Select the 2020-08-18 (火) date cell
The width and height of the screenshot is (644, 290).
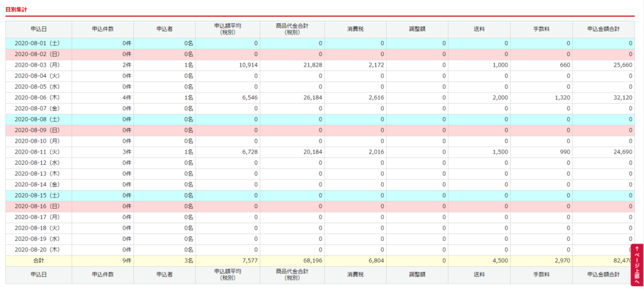38,228
